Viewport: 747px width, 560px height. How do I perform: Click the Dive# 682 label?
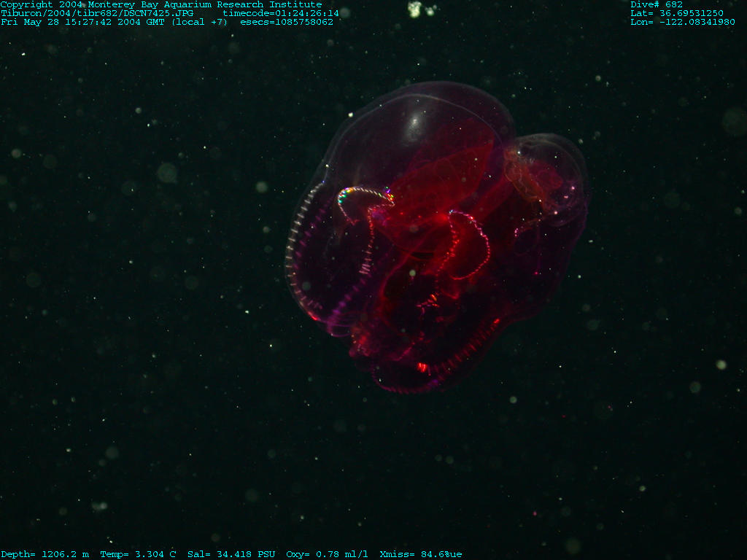pos(657,4)
